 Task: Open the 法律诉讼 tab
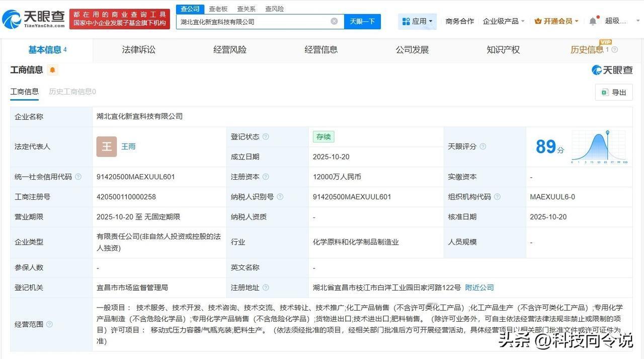[x=138, y=50]
